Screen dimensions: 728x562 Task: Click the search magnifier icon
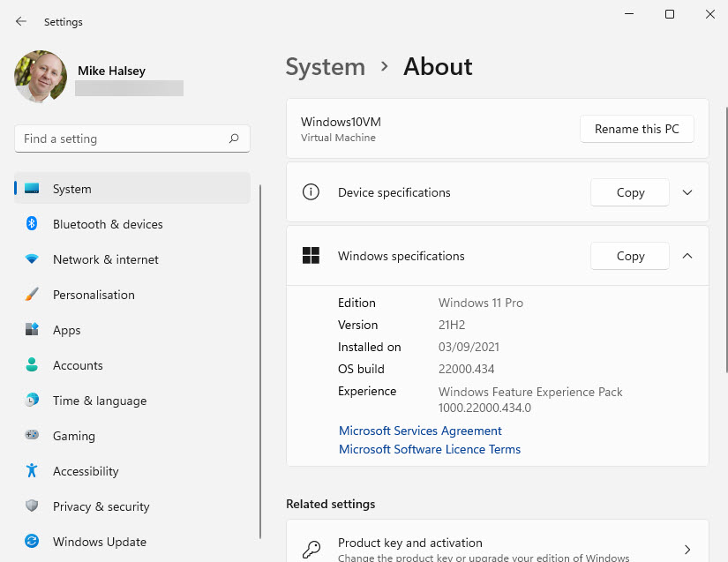click(234, 139)
